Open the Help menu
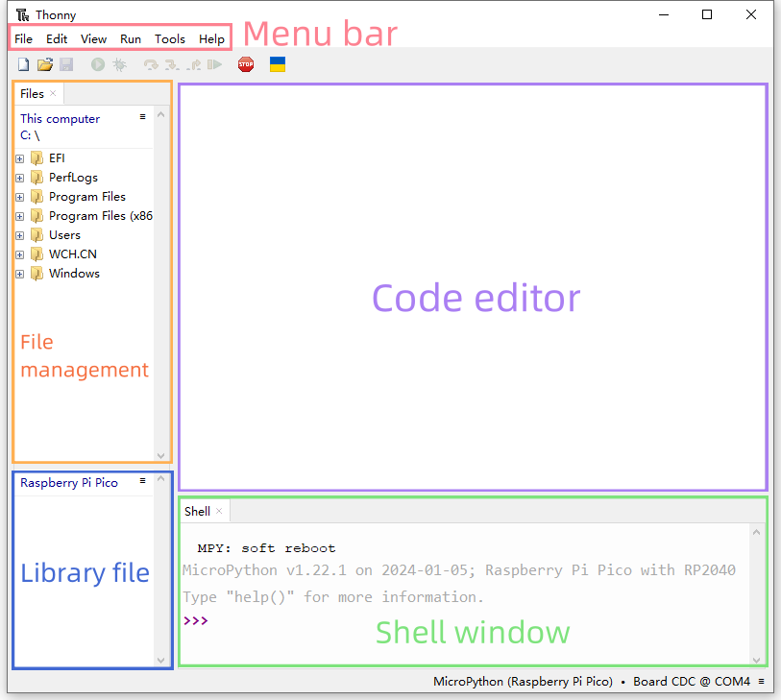The image size is (781, 700). 211,38
